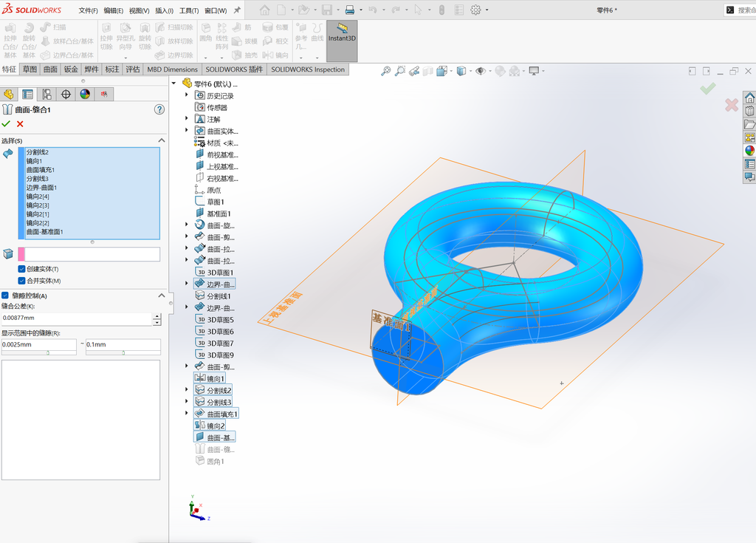Screen dimensions: 756x543
Task: Cancel the feature with red X
Action: 20,124
